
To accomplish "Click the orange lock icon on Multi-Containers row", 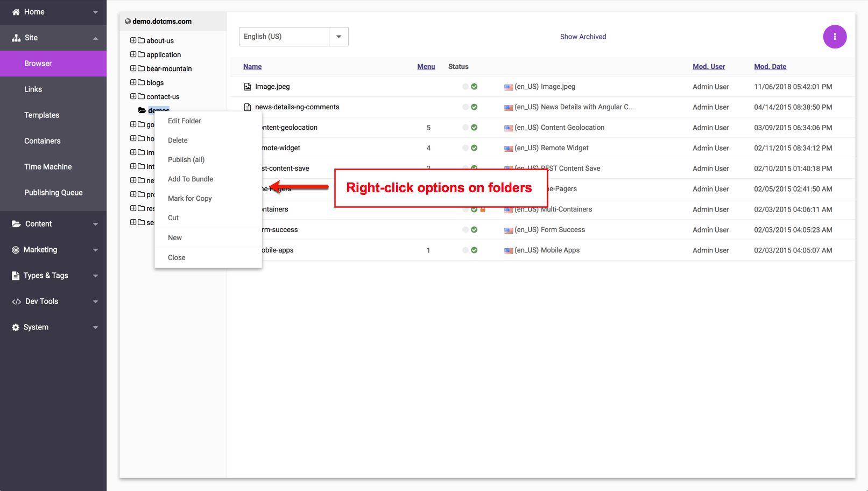I will 483,209.
